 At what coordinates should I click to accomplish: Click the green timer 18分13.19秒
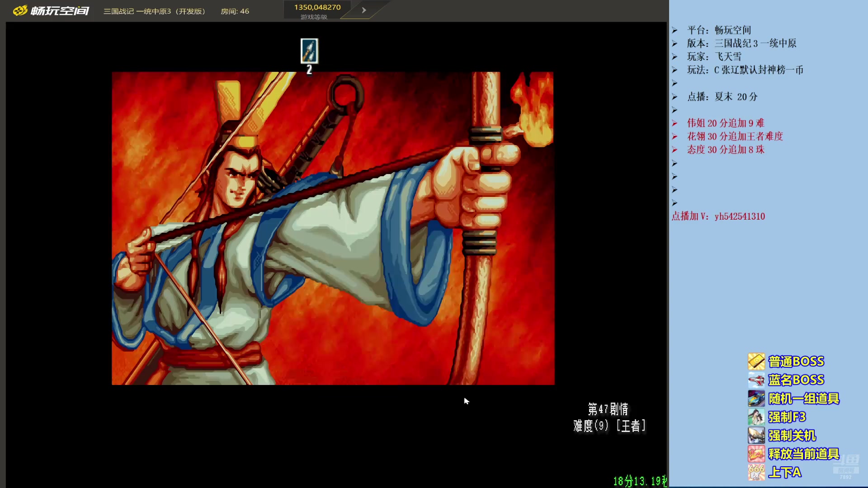[640, 481]
